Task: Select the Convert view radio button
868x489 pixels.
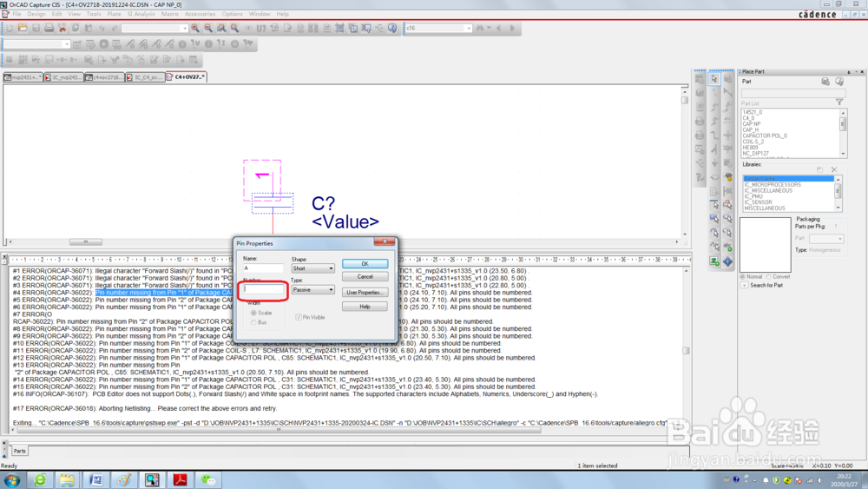Action: (x=769, y=276)
